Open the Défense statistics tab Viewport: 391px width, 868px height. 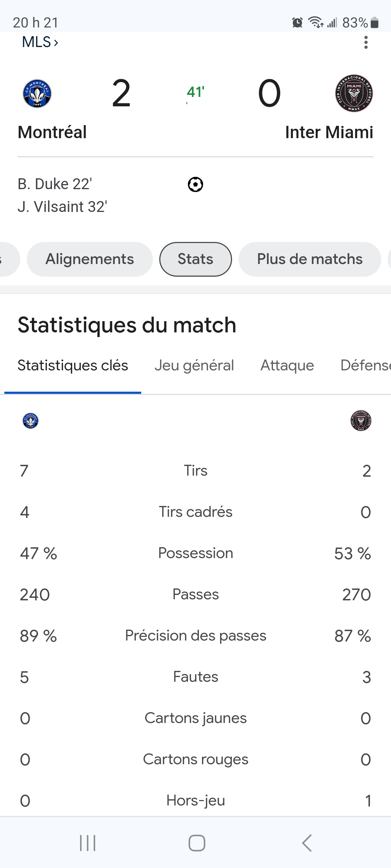(366, 365)
